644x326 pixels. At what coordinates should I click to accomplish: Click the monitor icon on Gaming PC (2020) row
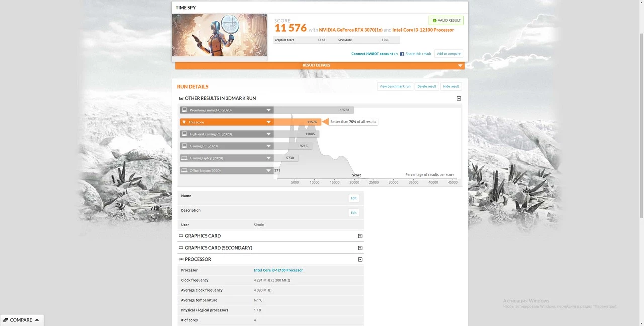(x=185, y=146)
